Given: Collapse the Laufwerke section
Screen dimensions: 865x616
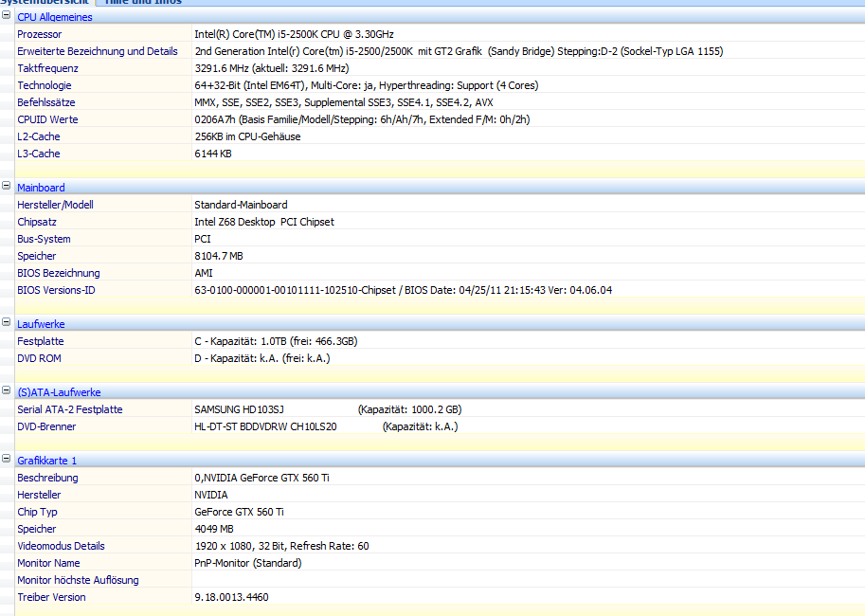Looking at the screenshot, I should pos(6,322).
